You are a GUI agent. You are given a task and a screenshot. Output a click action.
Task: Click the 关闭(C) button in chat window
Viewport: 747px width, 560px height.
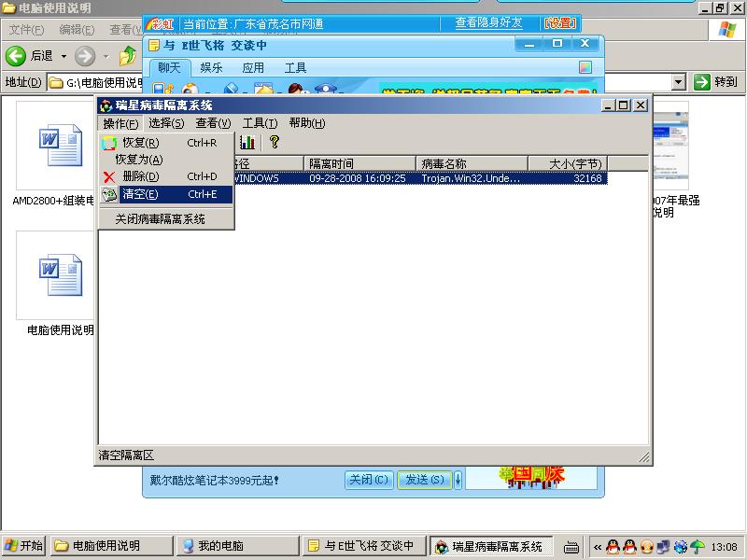(x=369, y=480)
